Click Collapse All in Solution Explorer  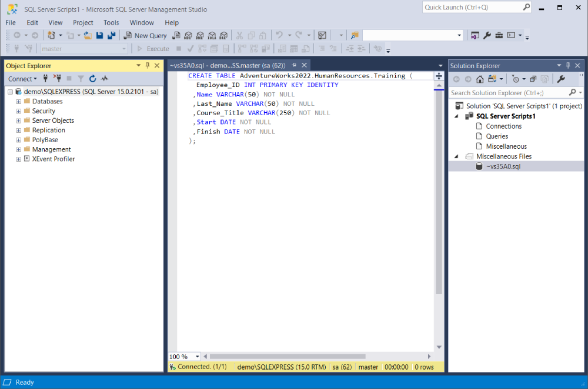point(533,79)
